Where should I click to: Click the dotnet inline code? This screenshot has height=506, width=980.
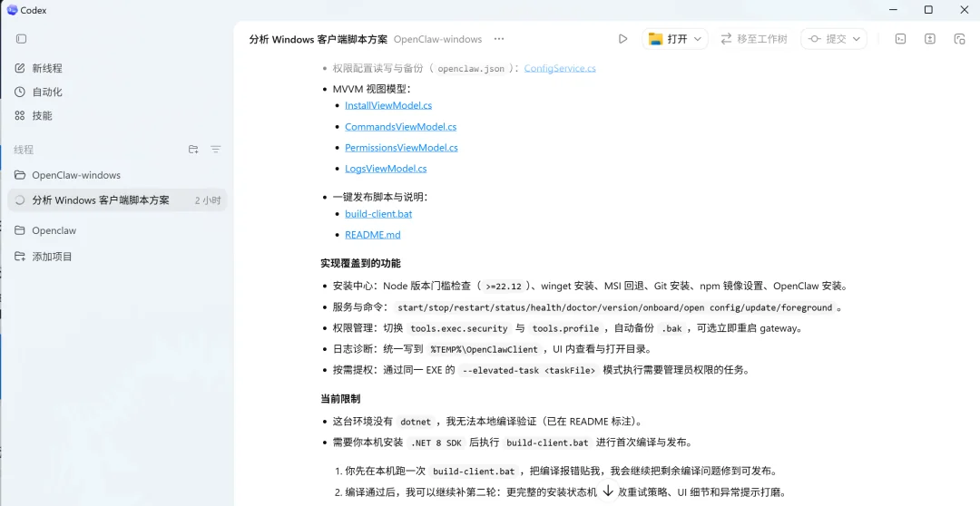pyautogui.click(x=416, y=423)
